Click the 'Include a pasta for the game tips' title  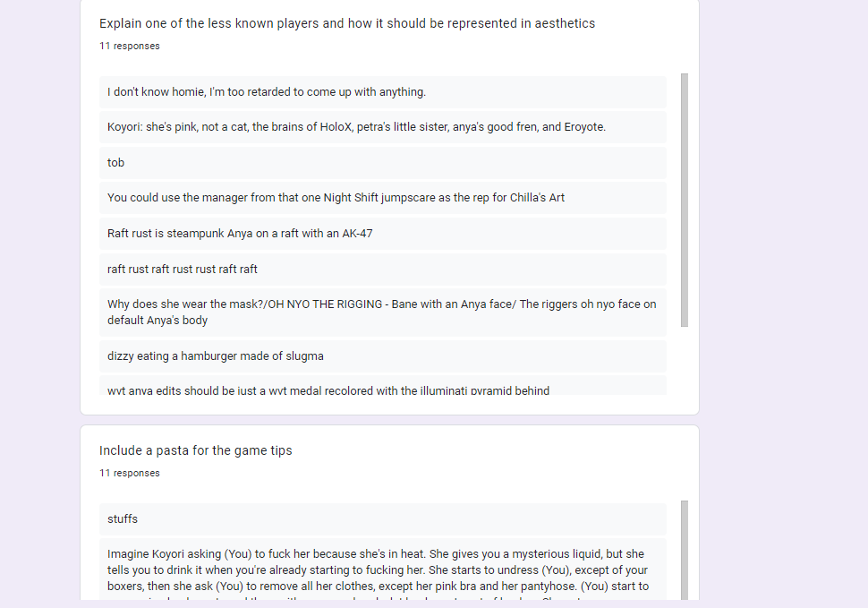point(195,450)
